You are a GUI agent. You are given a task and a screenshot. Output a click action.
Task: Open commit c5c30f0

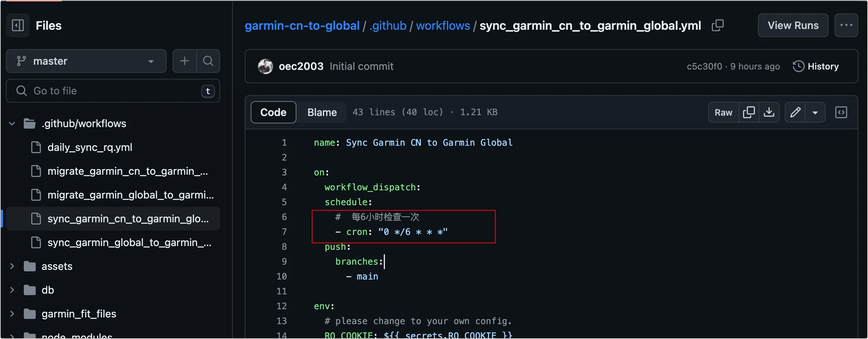[x=704, y=66]
